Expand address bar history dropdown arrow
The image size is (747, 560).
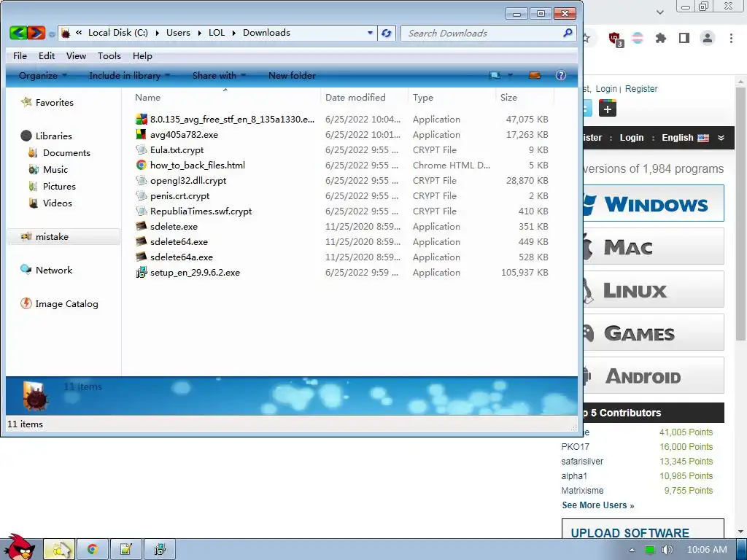click(370, 33)
